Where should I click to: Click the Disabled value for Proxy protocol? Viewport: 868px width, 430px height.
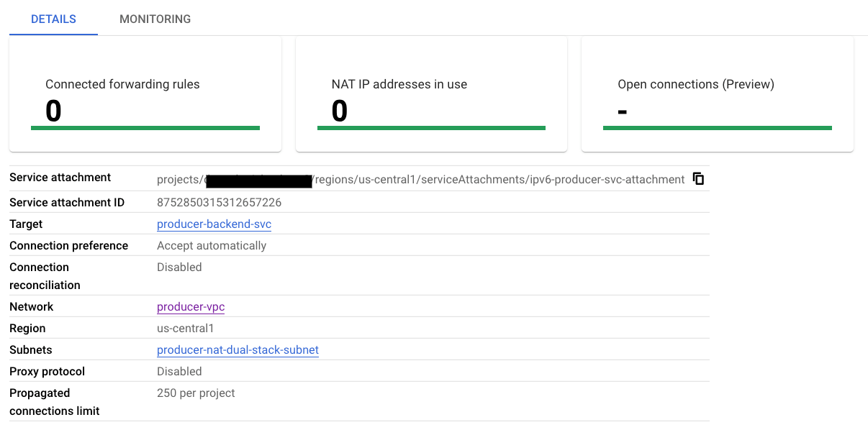(x=179, y=372)
